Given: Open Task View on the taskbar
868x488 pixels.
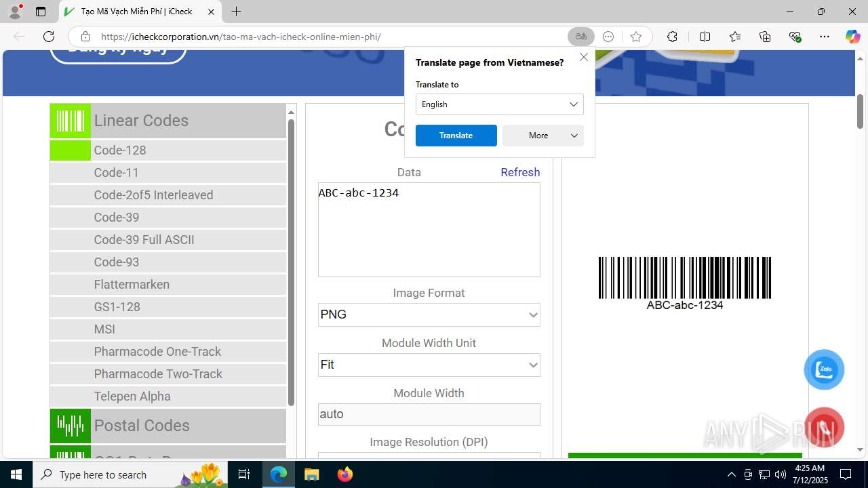Looking at the screenshot, I should tap(245, 474).
